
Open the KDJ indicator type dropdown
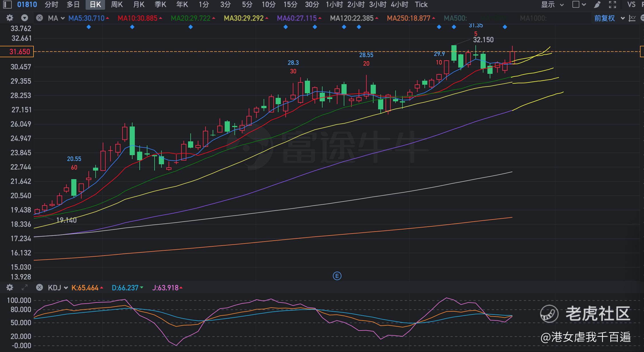pyautogui.click(x=58, y=288)
